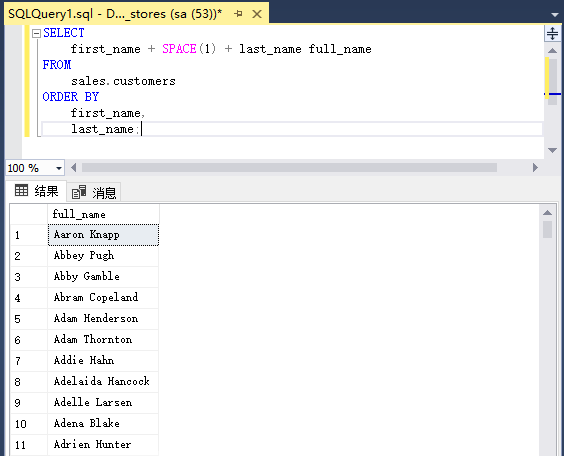Select the Aaron Knapp result cell
Screen dimensions: 564x456
click(103, 235)
